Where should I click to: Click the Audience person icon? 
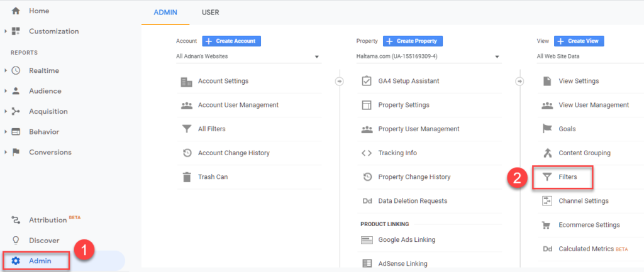click(16, 91)
